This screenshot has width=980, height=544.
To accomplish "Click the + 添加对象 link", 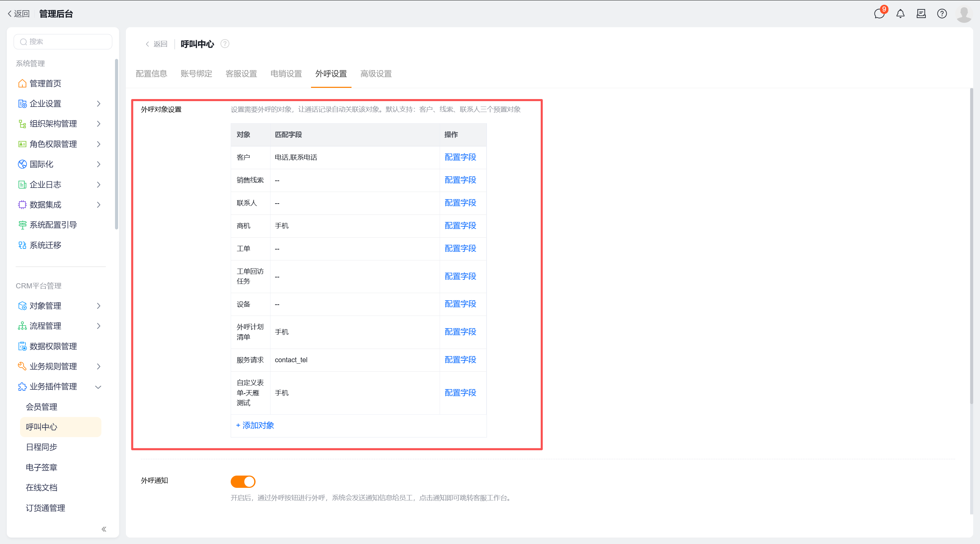I will (x=255, y=426).
